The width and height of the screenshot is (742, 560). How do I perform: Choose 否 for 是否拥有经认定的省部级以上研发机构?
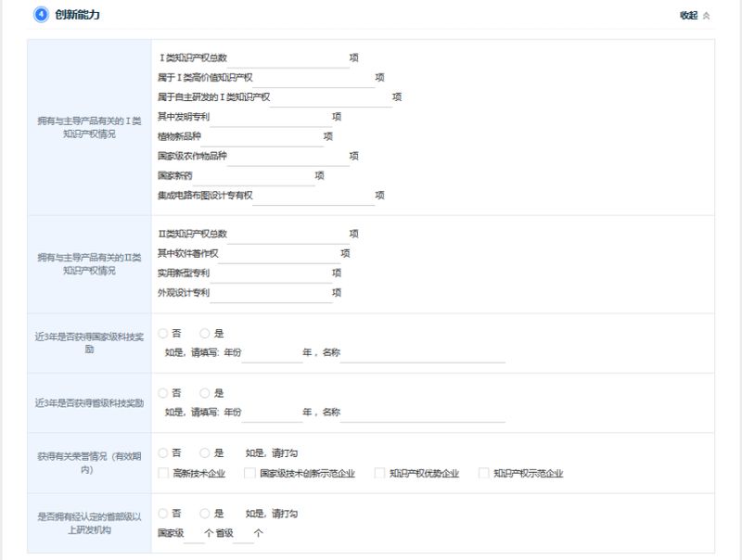163,513
